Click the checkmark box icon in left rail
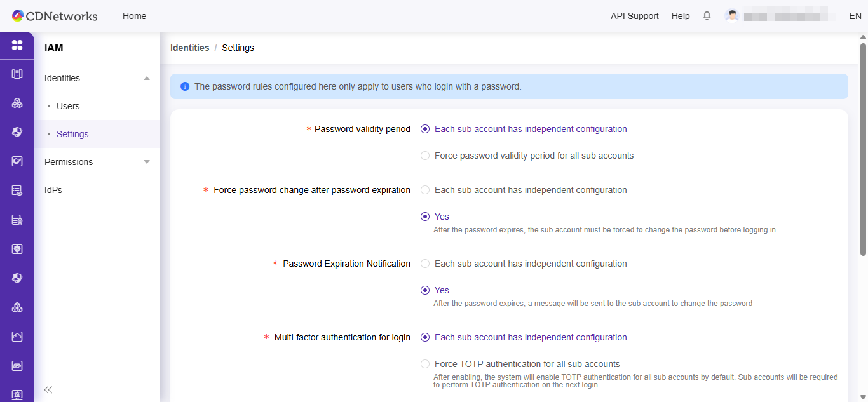 coord(17,161)
